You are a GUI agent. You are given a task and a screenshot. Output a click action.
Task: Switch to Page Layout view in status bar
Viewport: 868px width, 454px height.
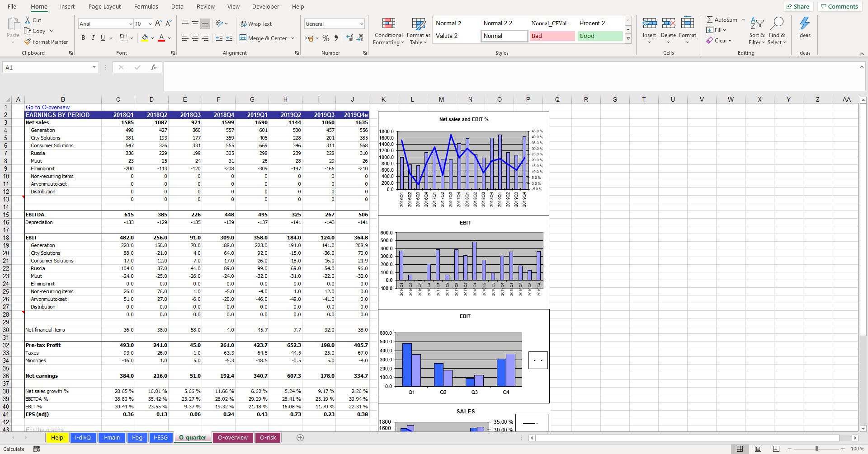(x=758, y=449)
